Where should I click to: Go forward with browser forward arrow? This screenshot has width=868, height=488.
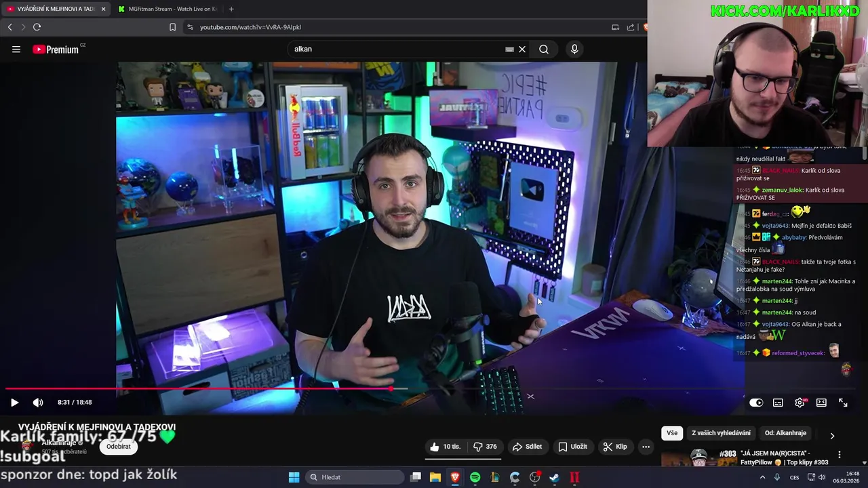(x=23, y=27)
